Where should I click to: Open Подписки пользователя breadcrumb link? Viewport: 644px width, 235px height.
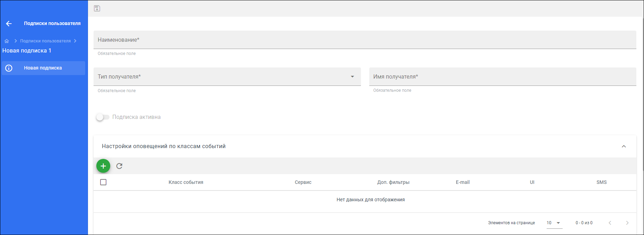pos(46,41)
